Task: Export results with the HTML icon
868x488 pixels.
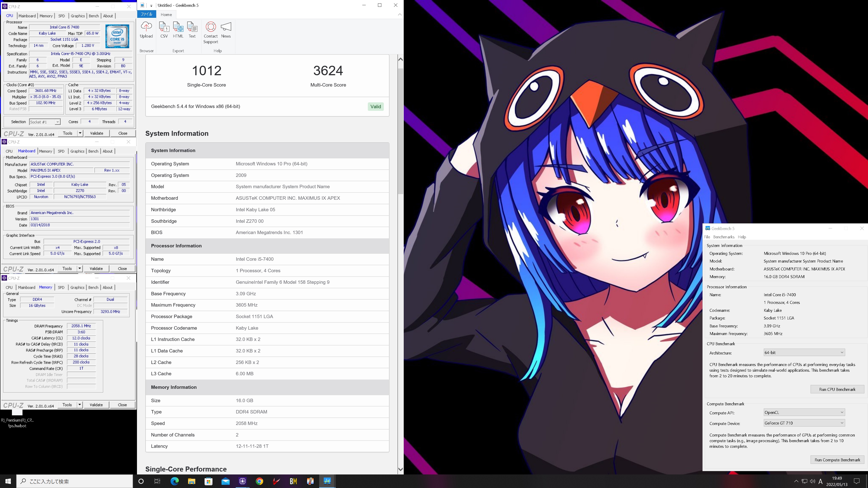Action: 178,30
